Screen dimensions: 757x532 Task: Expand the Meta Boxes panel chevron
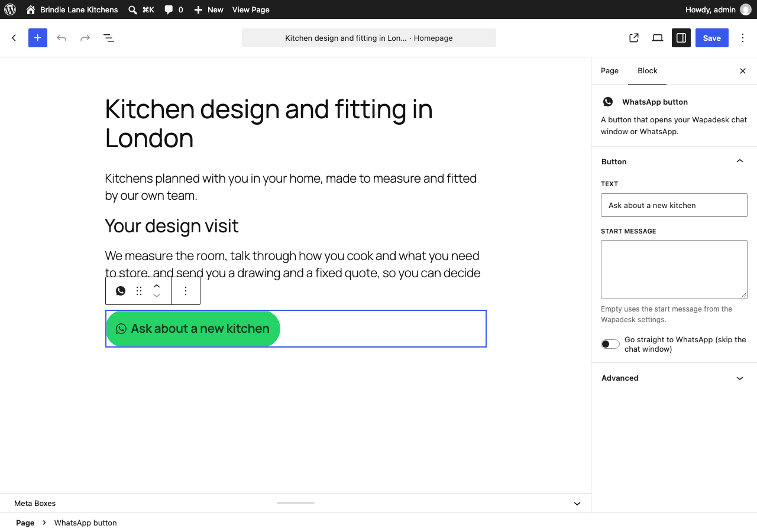pyautogui.click(x=577, y=504)
